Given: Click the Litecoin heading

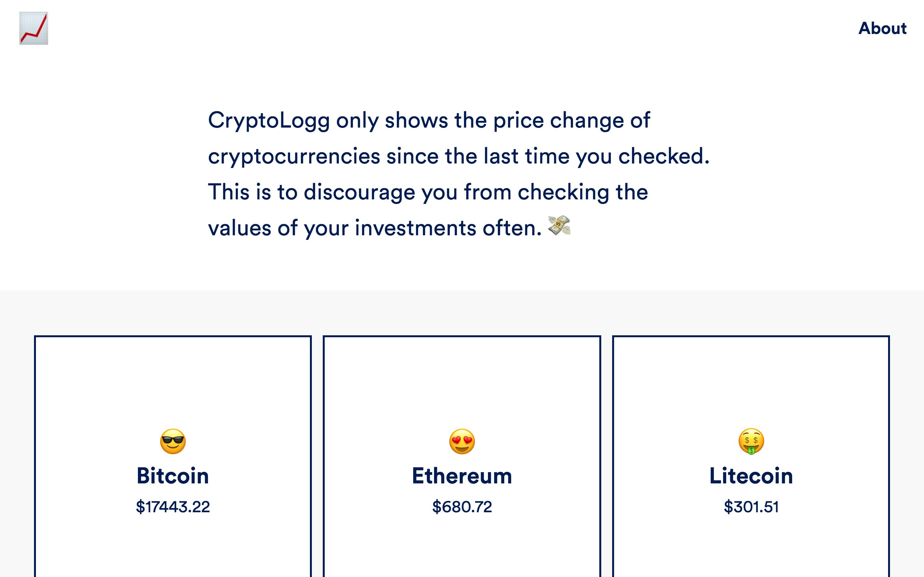Looking at the screenshot, I should [751, 475].
